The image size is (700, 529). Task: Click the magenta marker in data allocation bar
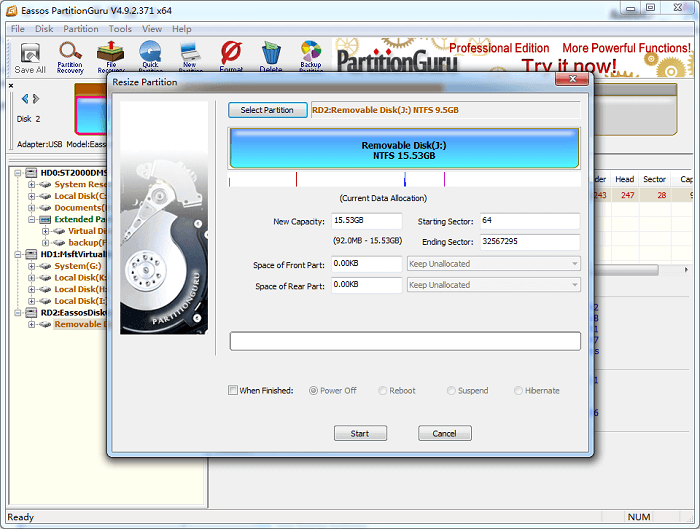click(445, 179)
